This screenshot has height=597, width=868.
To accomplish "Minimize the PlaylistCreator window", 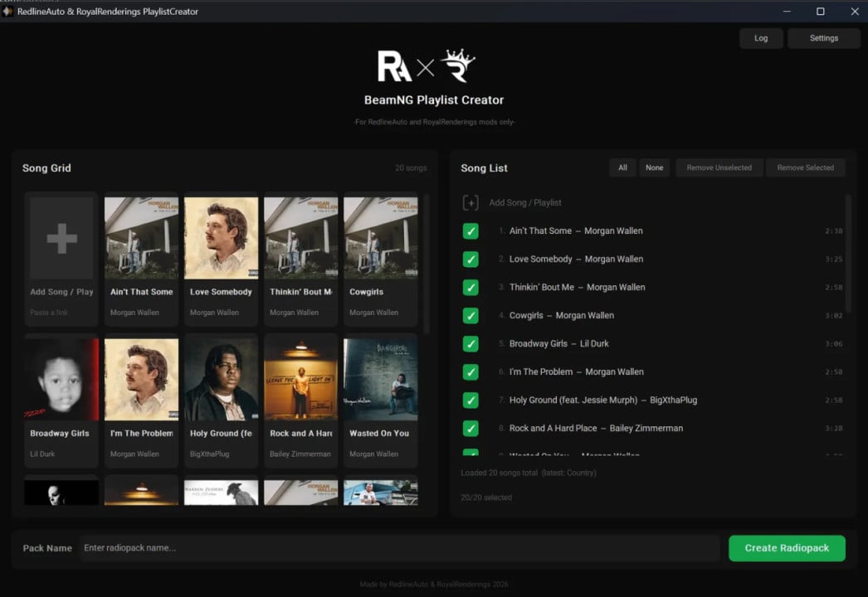I will 787,11.
